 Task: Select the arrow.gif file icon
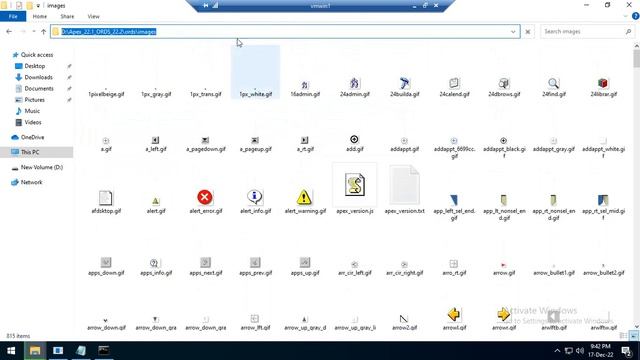pyautogui.click(x=504, y=265)
